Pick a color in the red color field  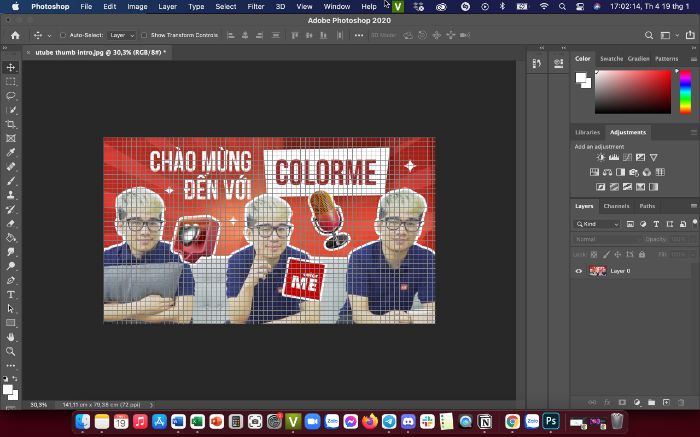click(x=633, y=92)
